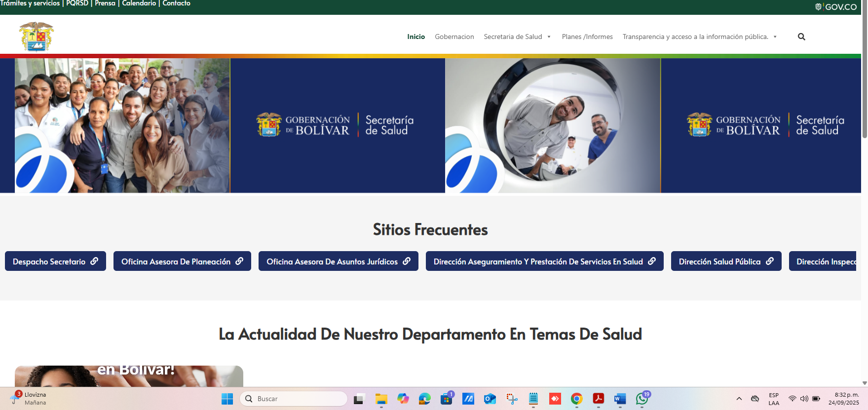Viewport: 868px width, 410px height.
Task: Open the Despacho Secretario button
Action: coord(55,261)
